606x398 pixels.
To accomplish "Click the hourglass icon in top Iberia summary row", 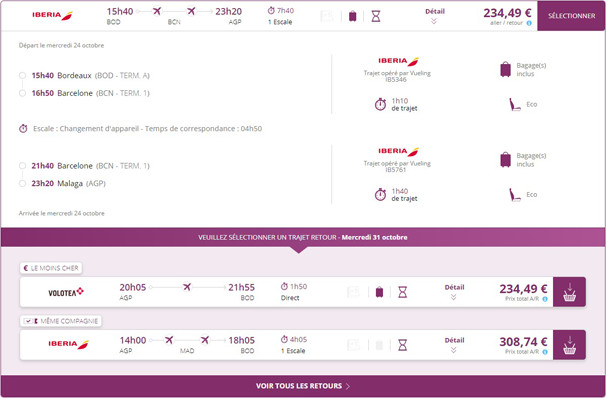I will [x=376, y=16].
